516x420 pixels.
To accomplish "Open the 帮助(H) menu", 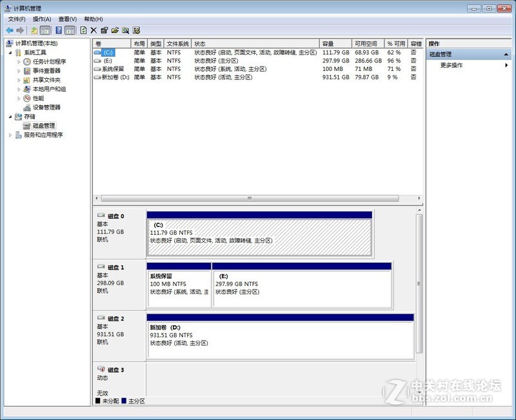I will [94, 19].
